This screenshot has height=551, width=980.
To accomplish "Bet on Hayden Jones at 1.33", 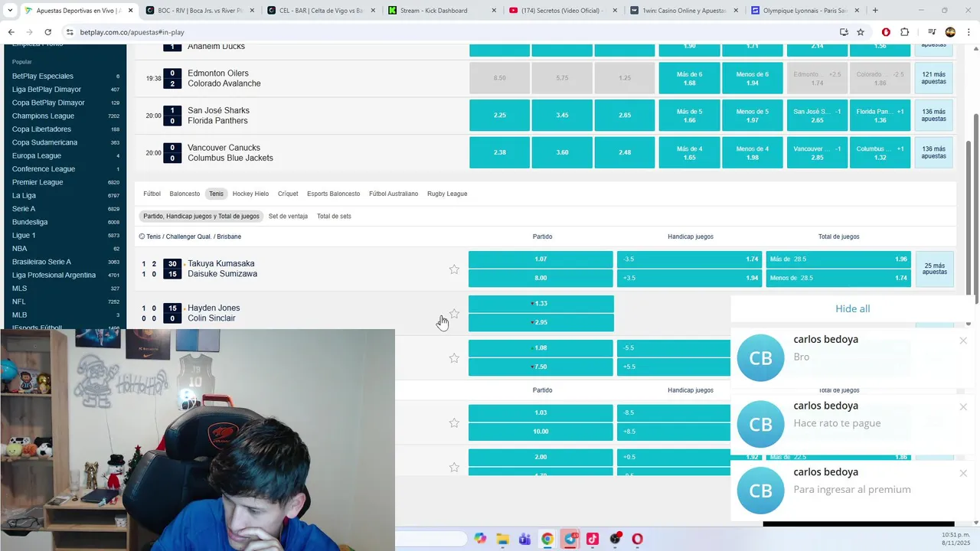I will [541, 304].
